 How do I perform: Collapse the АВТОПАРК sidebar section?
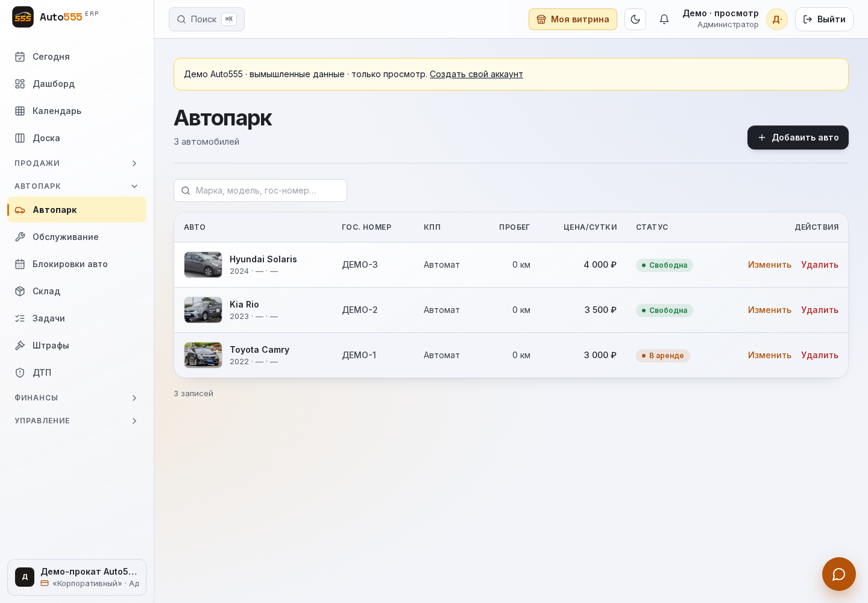tap(77, 186)
